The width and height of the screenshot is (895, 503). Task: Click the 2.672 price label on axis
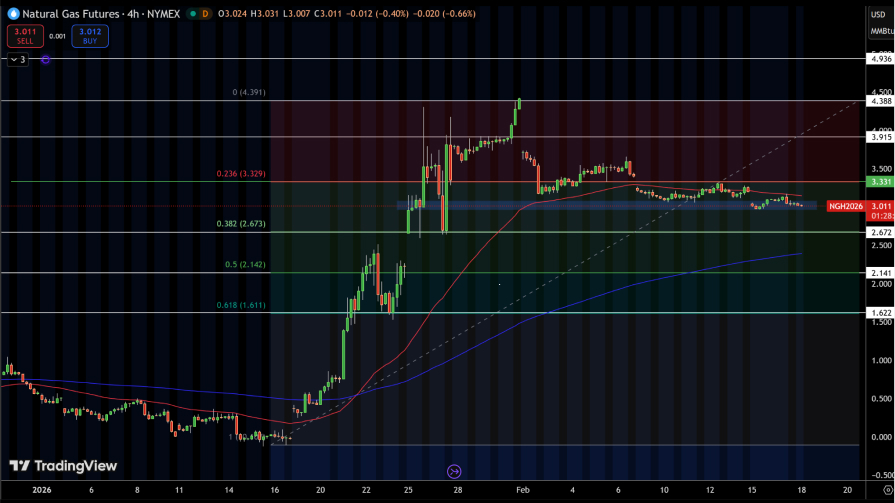(880, 232)
